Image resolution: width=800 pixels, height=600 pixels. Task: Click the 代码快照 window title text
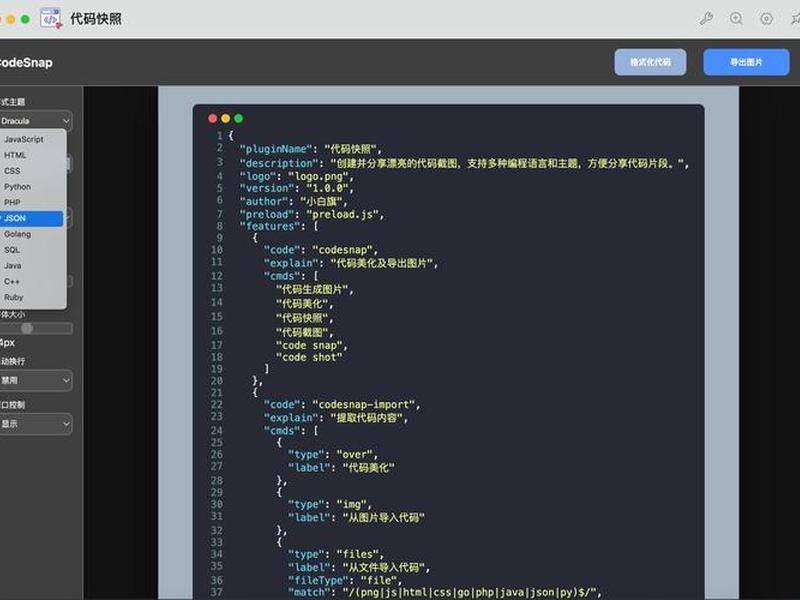click(x=96, y=19)
